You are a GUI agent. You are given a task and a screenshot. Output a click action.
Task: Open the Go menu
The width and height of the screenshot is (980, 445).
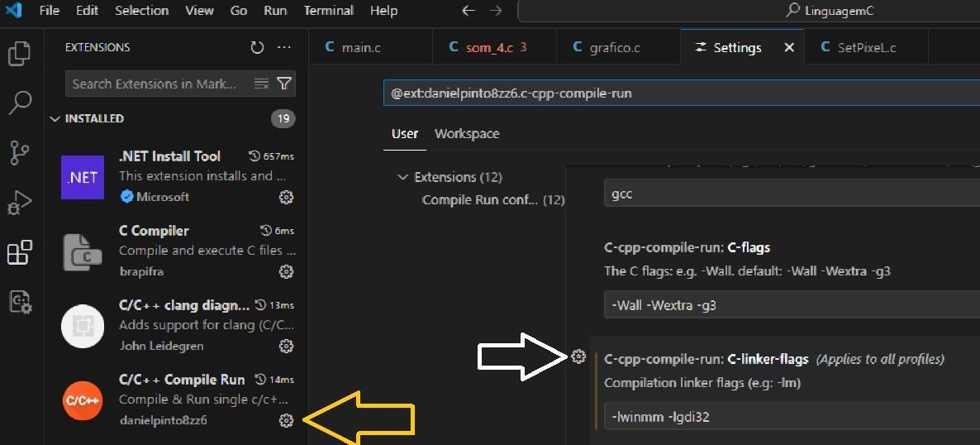tap(239, 11)
